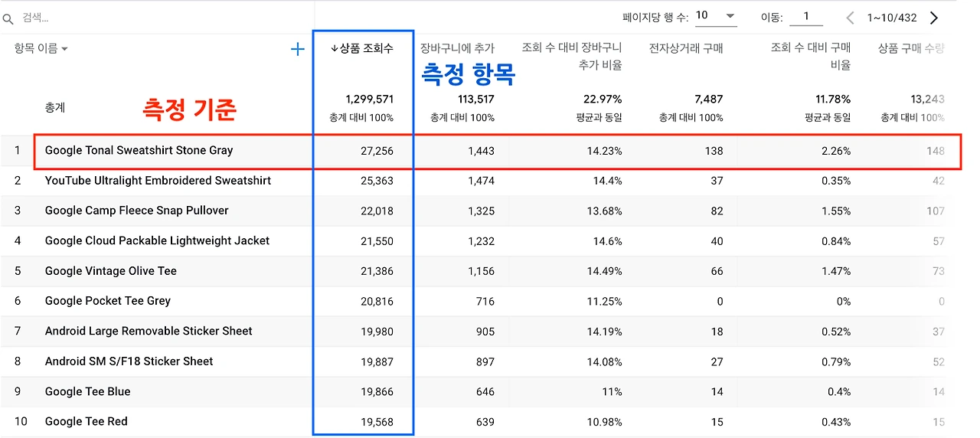Go to the previous page arrow
Viewport: 980px width, 438px height.
850,18
